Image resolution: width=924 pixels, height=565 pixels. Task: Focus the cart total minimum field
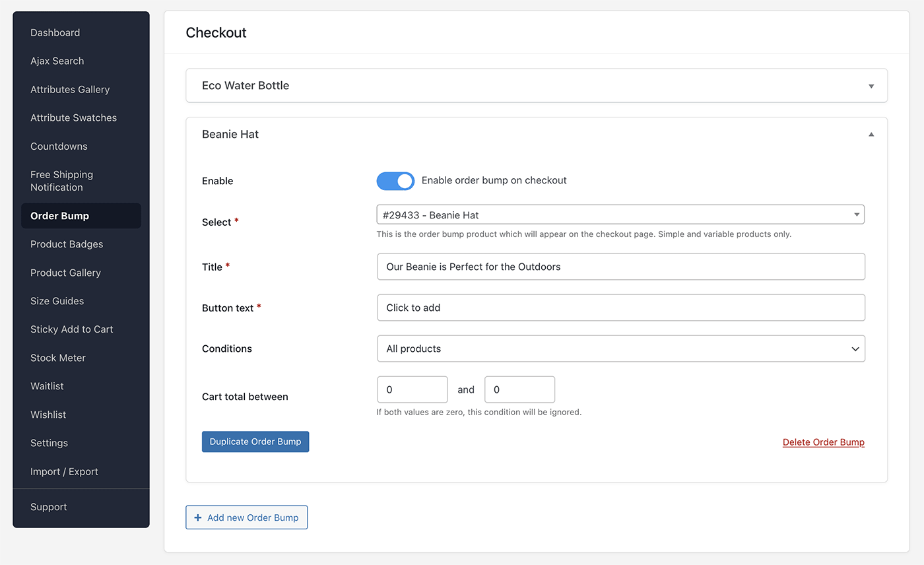[x=412, y=389]
